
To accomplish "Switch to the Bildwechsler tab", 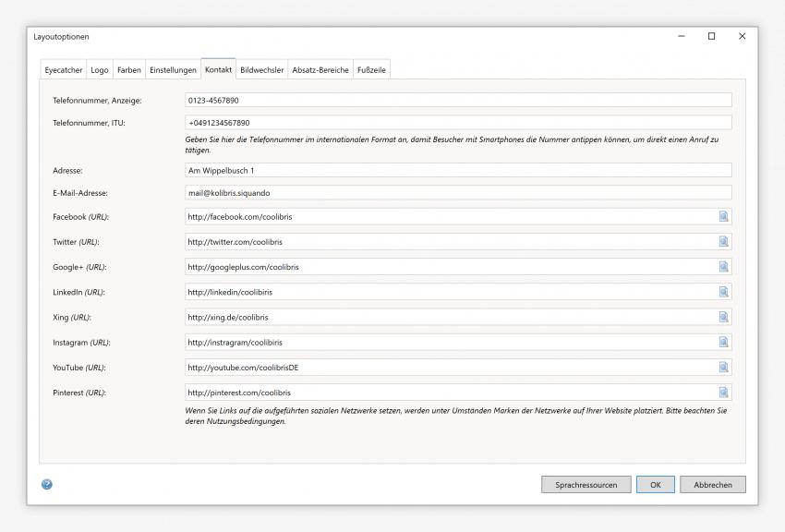I will point(262,70).
